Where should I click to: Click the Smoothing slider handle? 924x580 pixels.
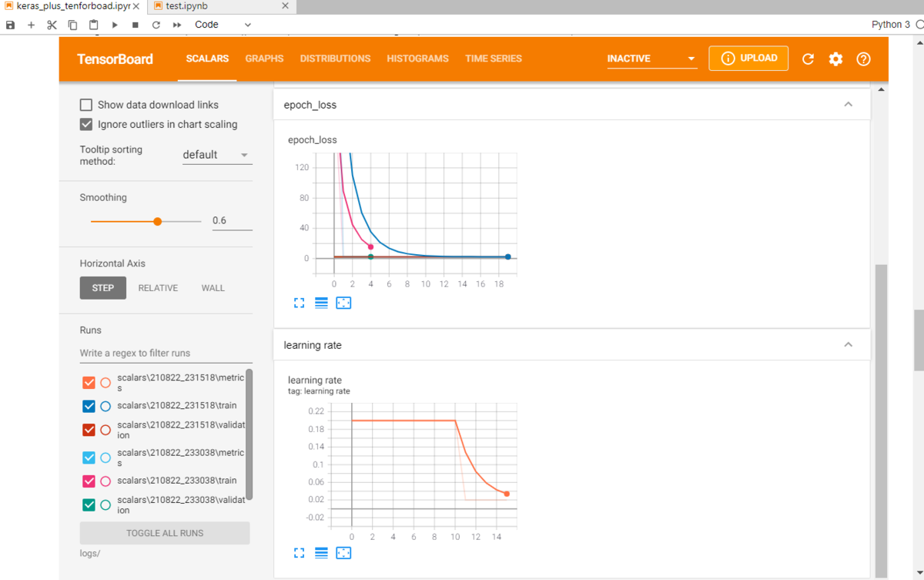point(157,221)
